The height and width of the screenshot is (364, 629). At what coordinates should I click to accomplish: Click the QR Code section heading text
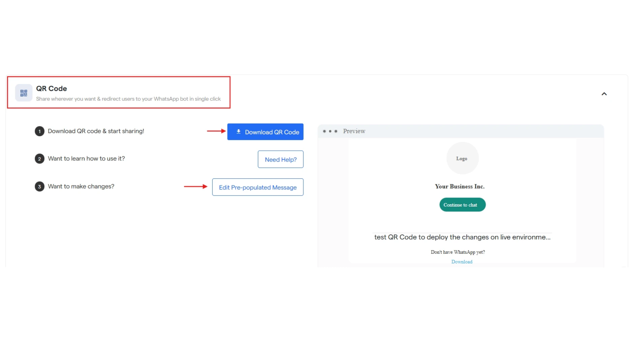pyautogui.click(x=52, y=89)
